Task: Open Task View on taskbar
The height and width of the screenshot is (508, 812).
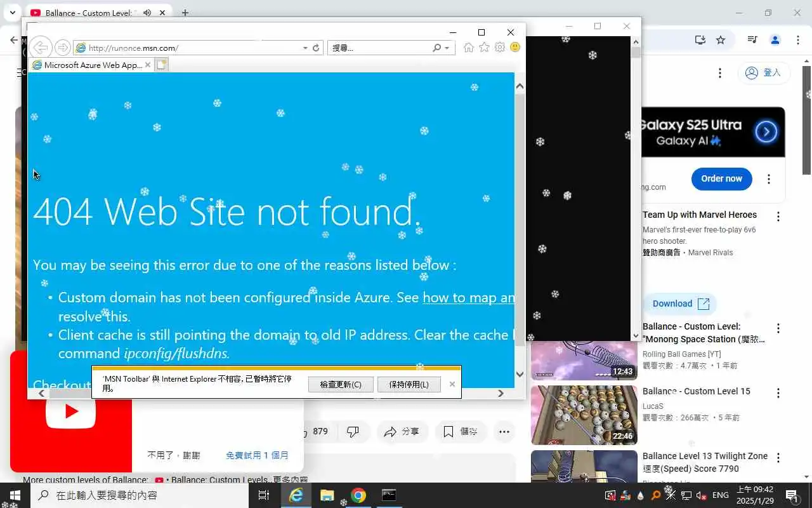Action: (264, 495)
